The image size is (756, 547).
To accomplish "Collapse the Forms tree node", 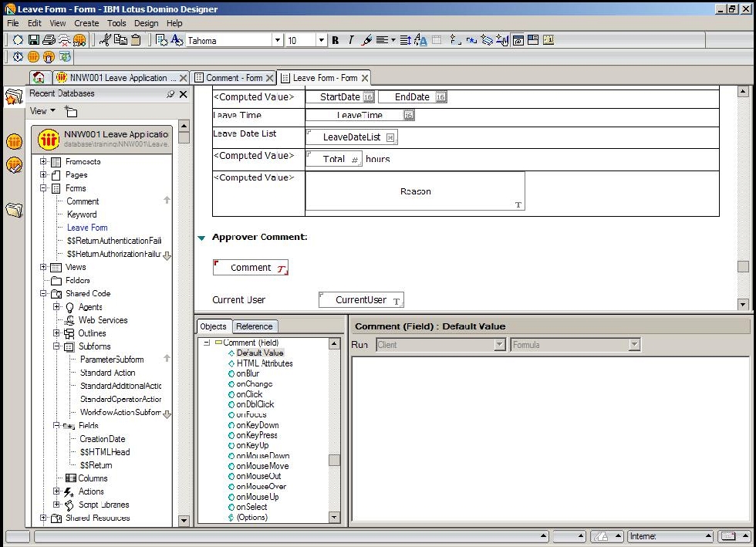I will coord(43,187).
